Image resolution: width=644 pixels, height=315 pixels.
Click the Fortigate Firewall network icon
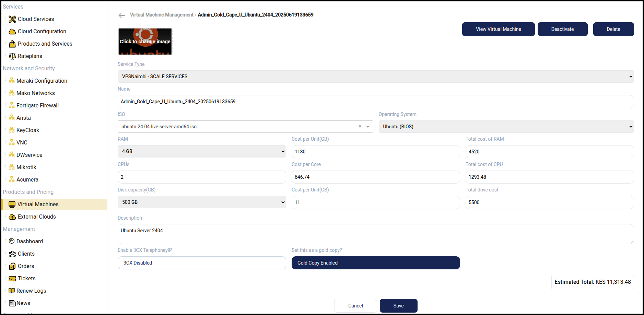(12, 106)
